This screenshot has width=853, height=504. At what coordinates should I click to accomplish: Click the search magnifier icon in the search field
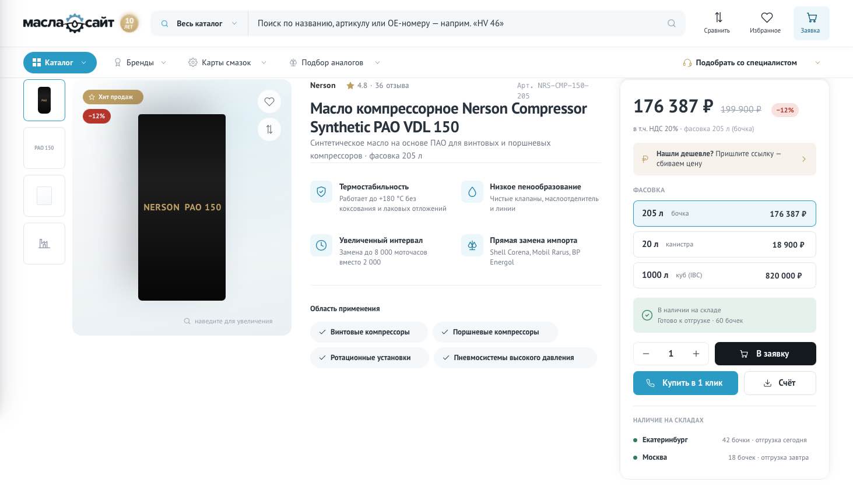point(672,23)
